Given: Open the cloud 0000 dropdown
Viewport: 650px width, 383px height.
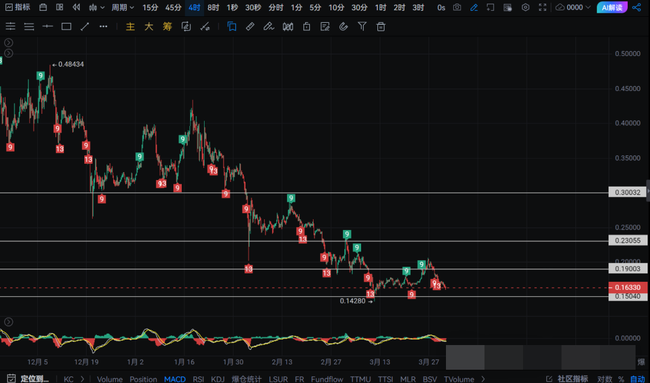Looking at the screenshot, I should 573,7.
